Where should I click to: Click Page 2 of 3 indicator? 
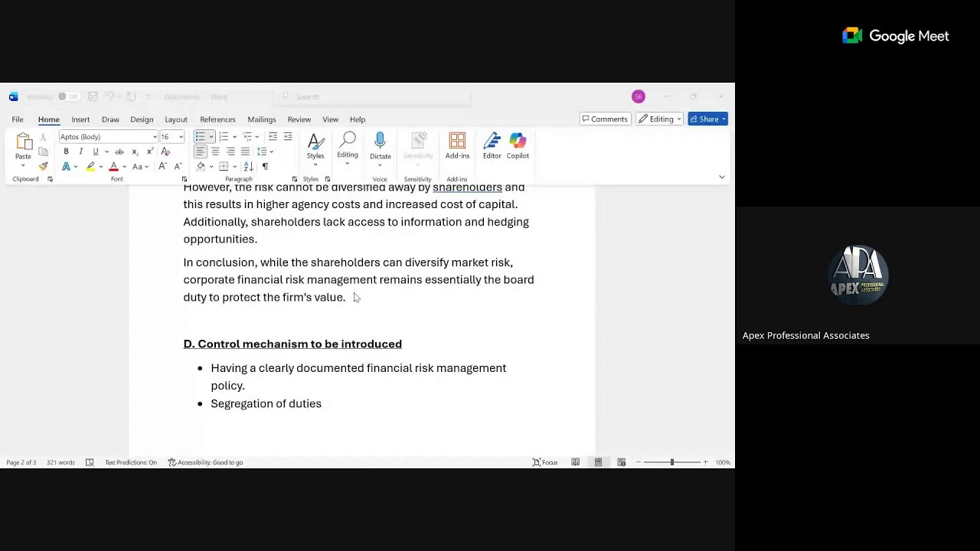point(21,462)
